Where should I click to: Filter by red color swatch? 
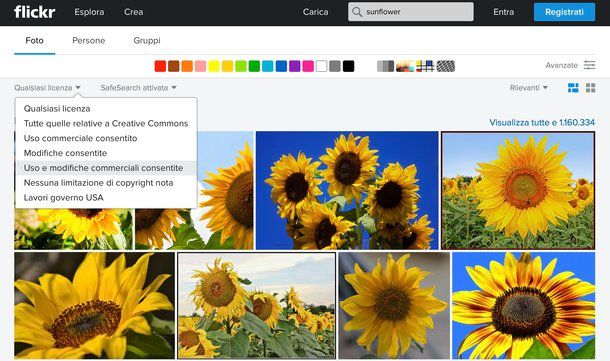click(x=160, y=66)
